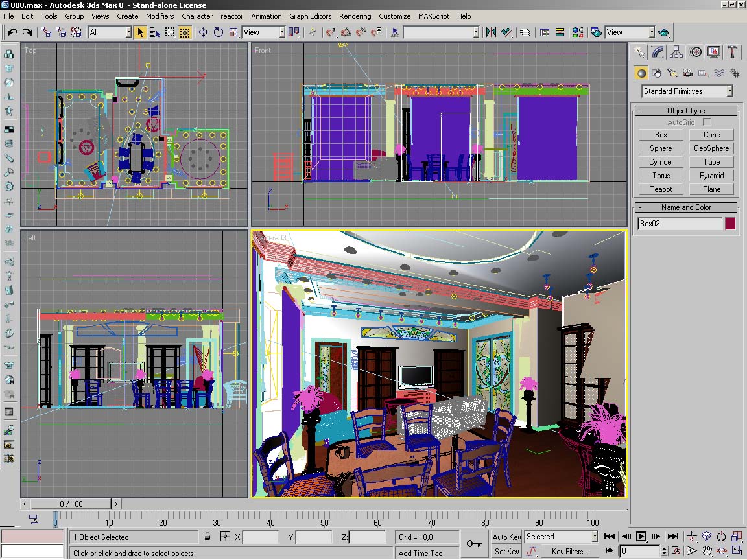Click the Teapot primitive button
The width and height of the screenshot is (747, 560).
[661, 189]
